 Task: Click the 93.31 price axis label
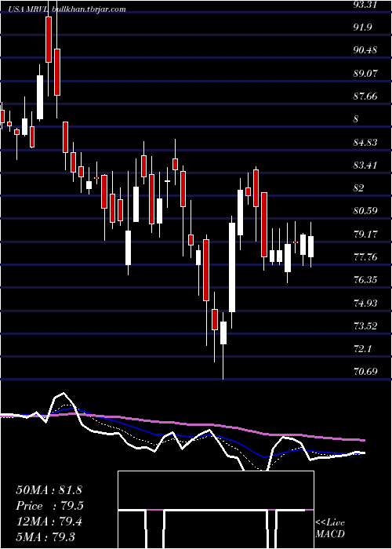[365, 4]
